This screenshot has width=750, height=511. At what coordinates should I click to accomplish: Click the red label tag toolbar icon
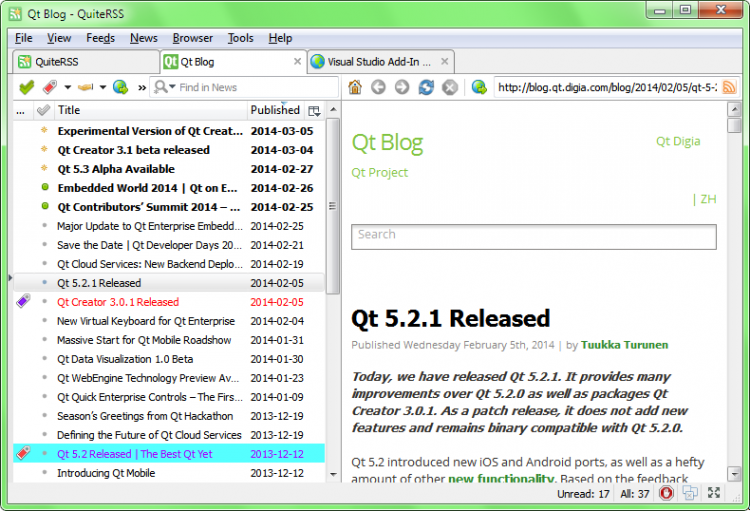coord(50,87)
